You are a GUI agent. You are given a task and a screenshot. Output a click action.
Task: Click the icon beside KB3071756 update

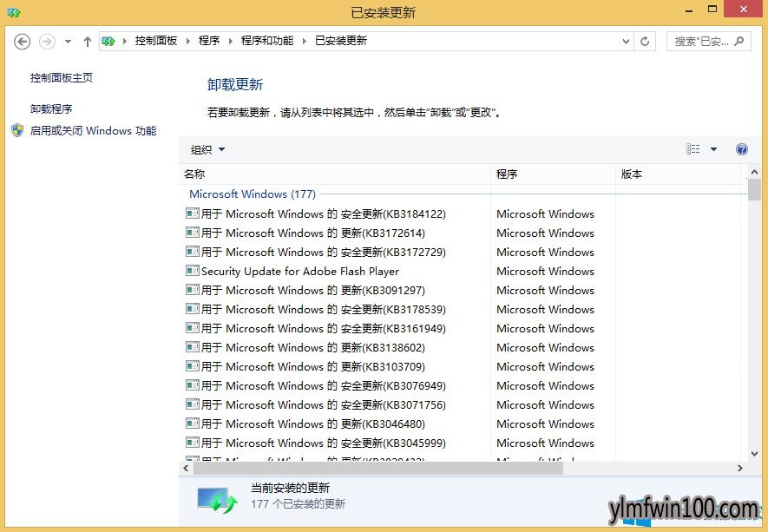point(193,404)
